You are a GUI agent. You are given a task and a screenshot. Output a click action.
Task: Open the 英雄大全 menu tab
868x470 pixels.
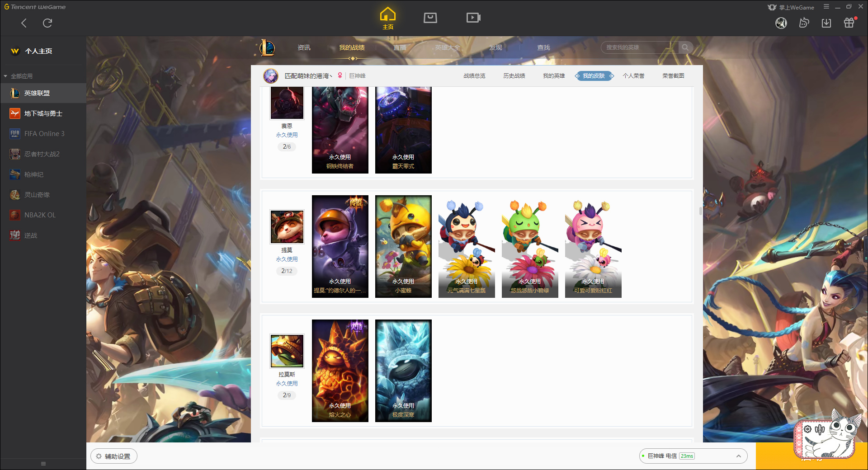448,47
